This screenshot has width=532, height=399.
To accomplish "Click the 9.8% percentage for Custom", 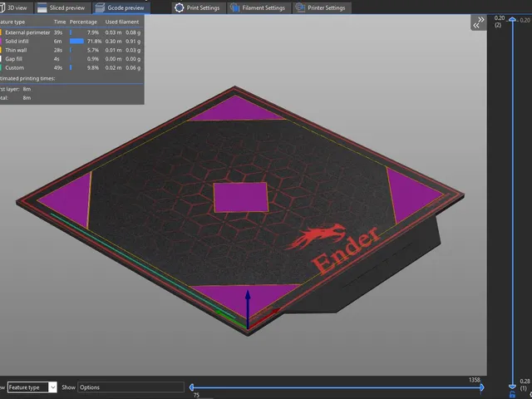I will tap(92, 67).
